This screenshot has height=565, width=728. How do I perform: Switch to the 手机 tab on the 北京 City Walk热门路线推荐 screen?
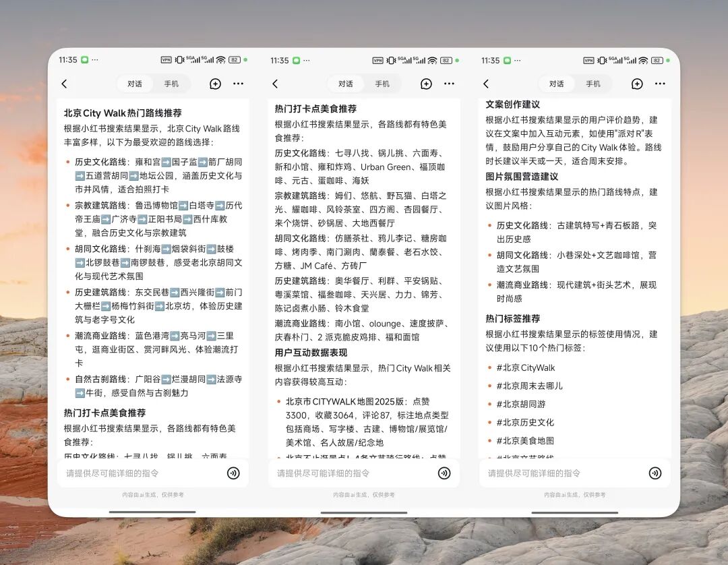pos(171,84)
